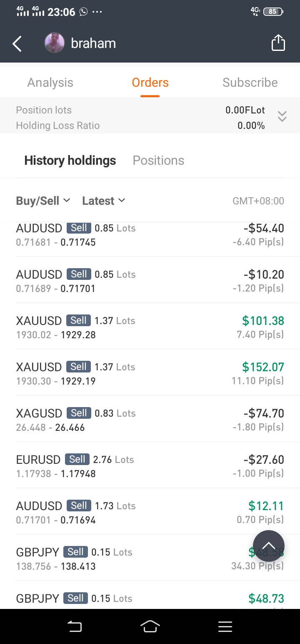This screenshot has width=300, height=644.
Task: Select the Orders tab
Action: (x=150, y=83)
